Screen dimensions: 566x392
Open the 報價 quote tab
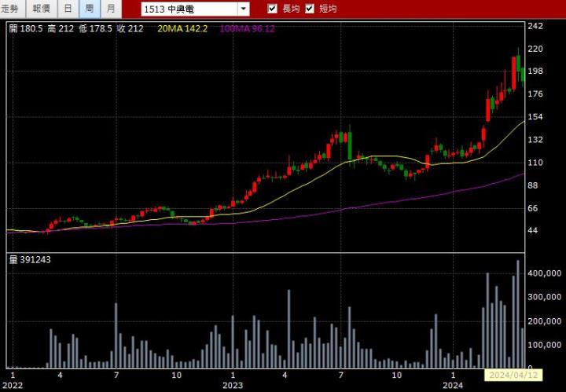42,9
